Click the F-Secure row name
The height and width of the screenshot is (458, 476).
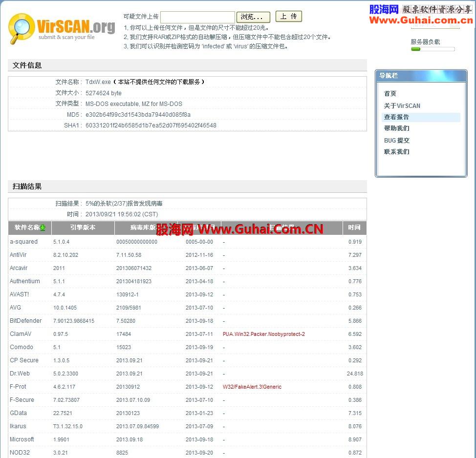pyautogui.click(x=22, y=400)
